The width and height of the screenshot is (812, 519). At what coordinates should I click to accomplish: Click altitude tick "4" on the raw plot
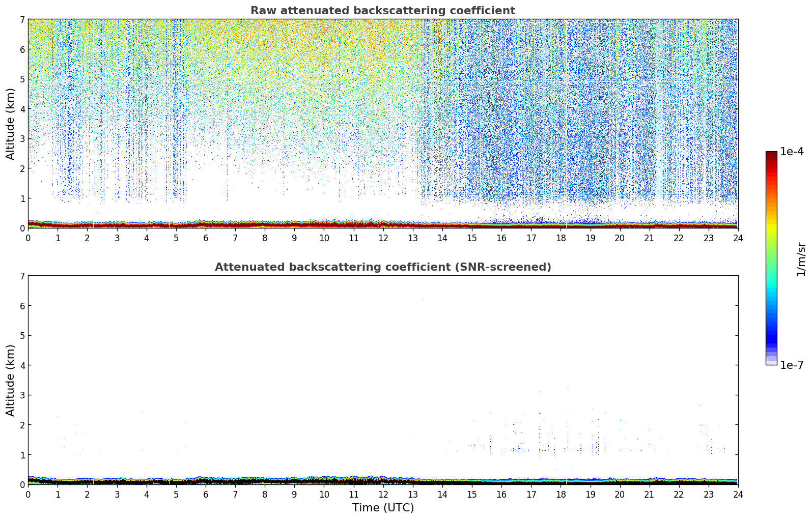(22, 109)
